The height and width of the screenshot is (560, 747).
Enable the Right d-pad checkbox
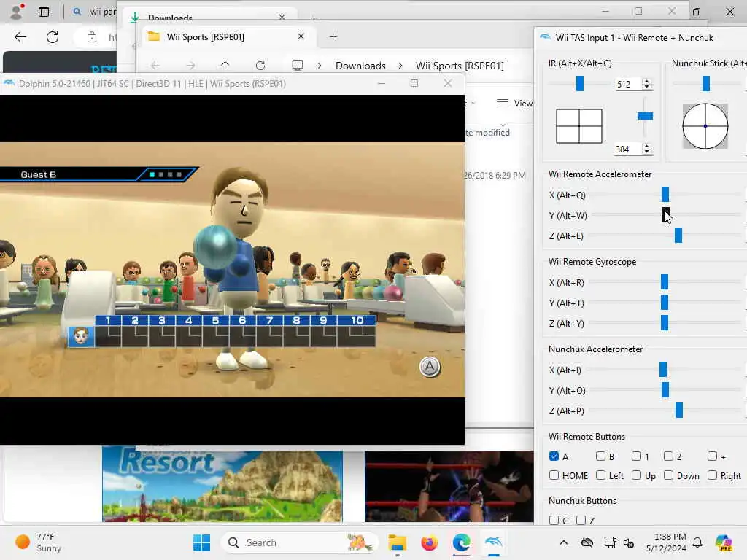(x=712, y=475)
